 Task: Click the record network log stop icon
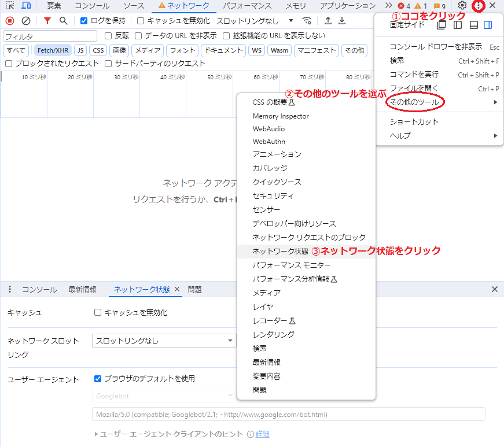[x=10, y=21]
